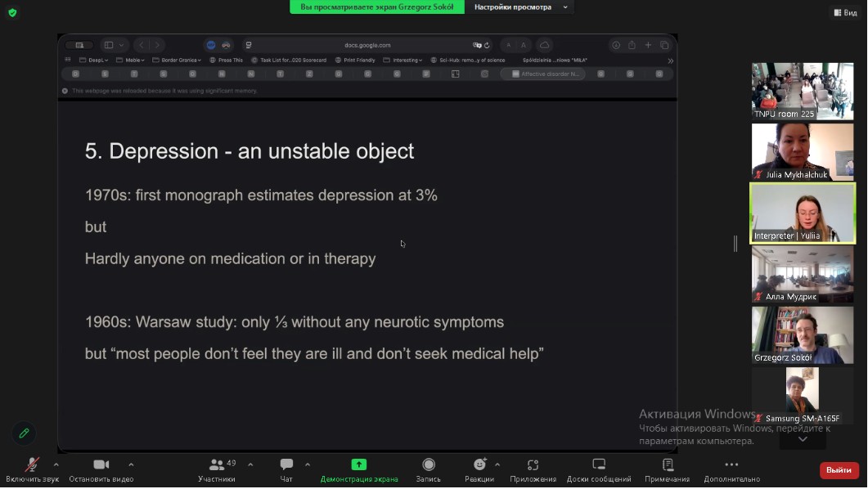Click the green encryption shield icon

coord(12,12)
